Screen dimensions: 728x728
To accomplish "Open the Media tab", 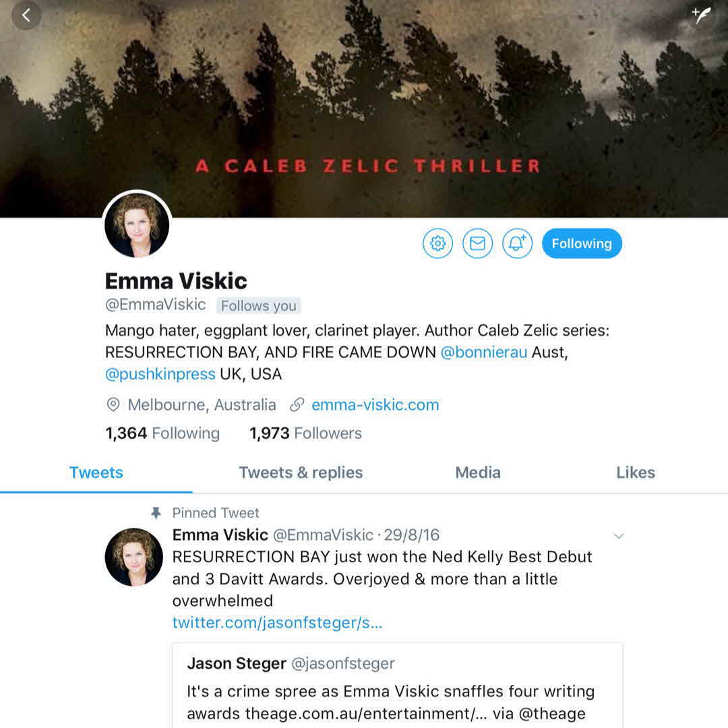I will click(478, 473).
